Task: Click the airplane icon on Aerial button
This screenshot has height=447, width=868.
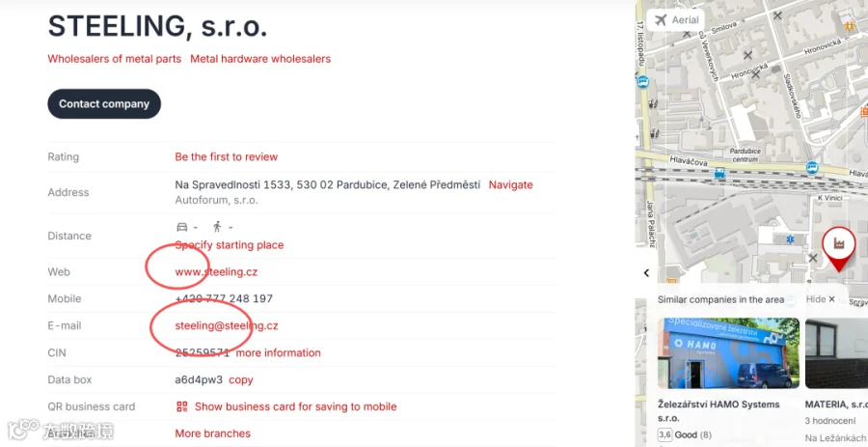Action: pyautogui.click(x=661, y=20)
